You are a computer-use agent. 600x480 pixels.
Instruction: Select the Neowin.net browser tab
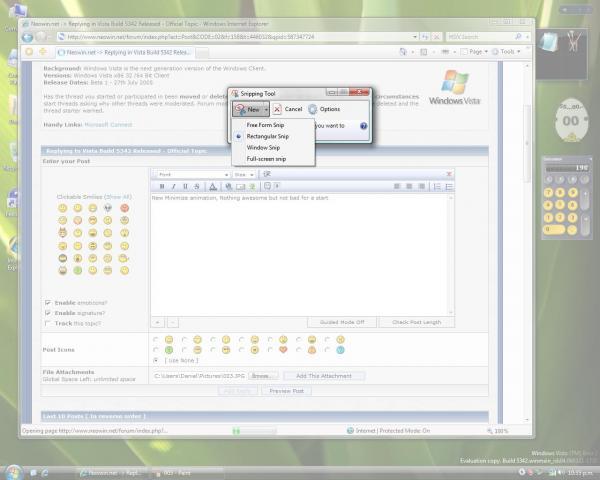pyautogui.click(x=125, y=52)
